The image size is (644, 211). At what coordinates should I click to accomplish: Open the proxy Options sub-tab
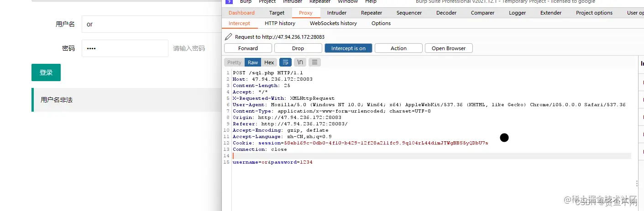tap(381, 23)
